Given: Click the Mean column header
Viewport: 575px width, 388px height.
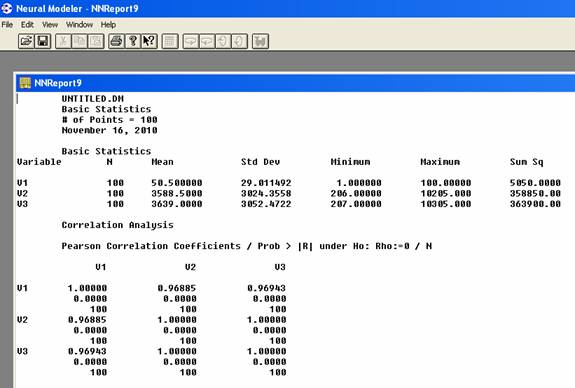Looking at the screenshot, I should pos(162,162).
